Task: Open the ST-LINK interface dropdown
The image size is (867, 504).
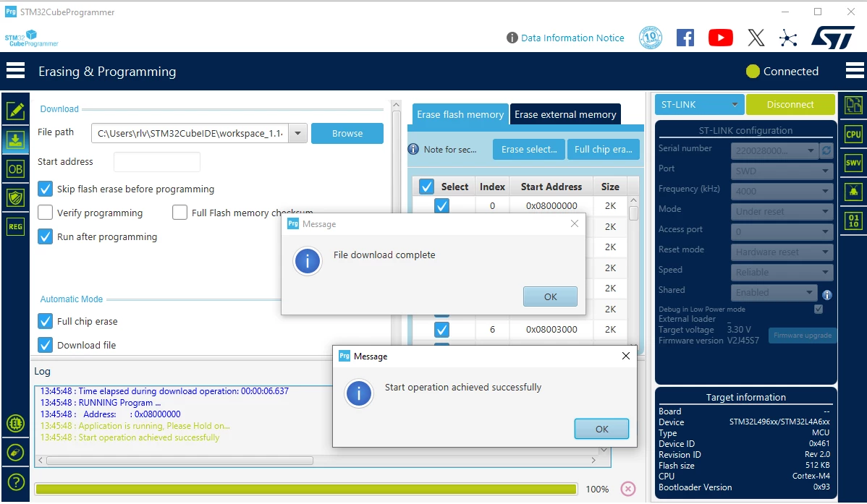Action: pyautogui.click(x=699, y=104)
